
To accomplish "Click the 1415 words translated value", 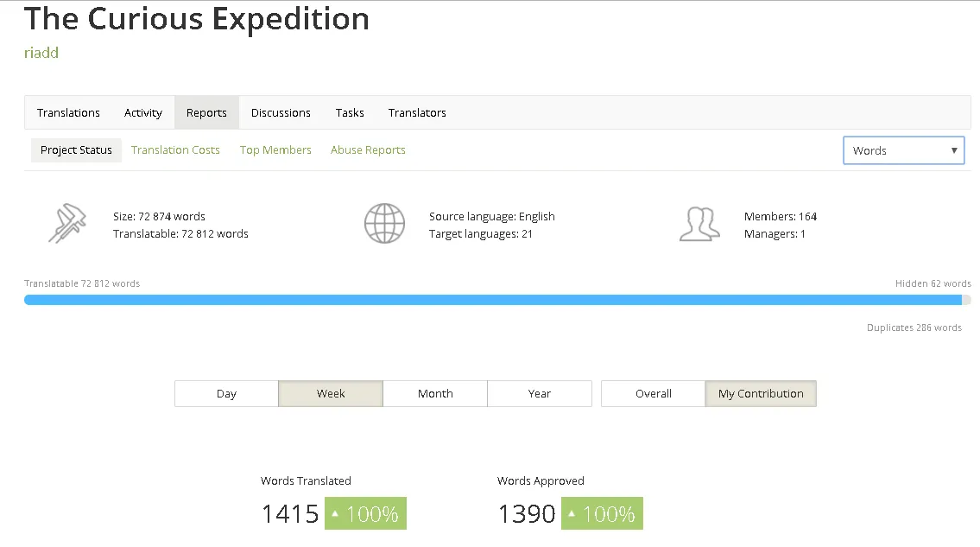I will (x=290, y=514).
